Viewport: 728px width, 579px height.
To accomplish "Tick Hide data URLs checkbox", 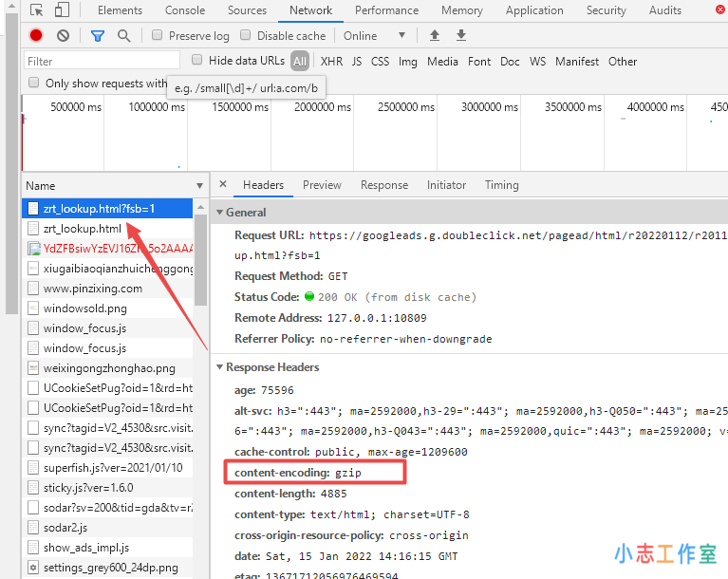I will [x=197, y=61].
